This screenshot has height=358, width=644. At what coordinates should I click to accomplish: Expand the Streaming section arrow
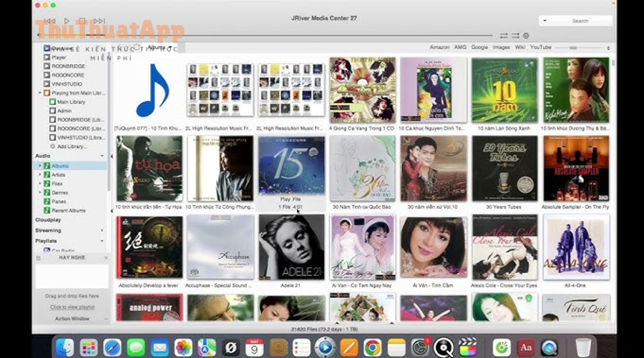tap(102, 231)
